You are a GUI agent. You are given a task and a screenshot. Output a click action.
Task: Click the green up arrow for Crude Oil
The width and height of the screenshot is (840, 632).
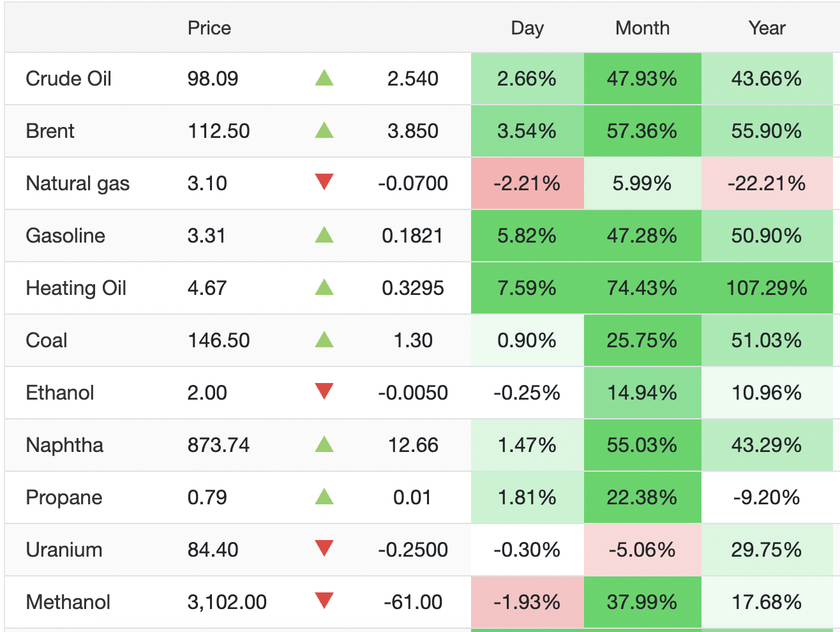tap(324, 79)
